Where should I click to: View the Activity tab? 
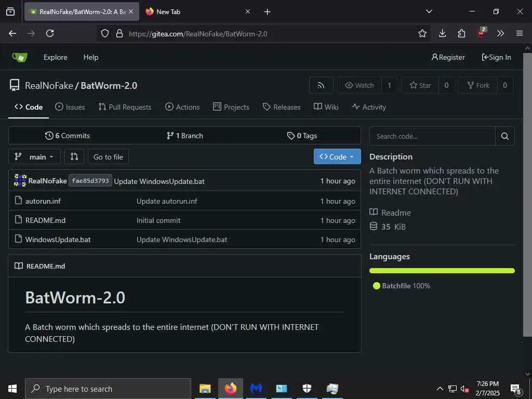pyautogui.click(x=369, y=107)
